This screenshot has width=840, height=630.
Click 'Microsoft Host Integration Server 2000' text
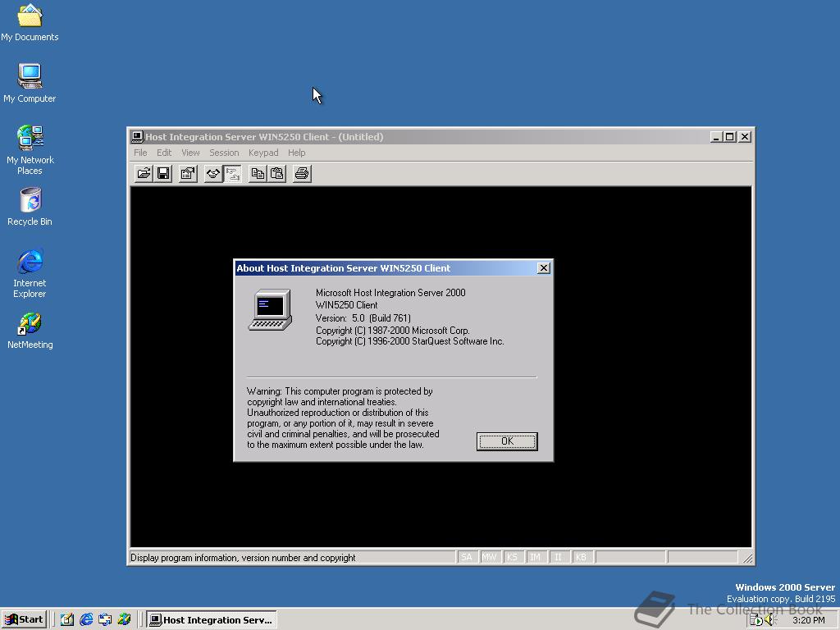click(390, 293)
